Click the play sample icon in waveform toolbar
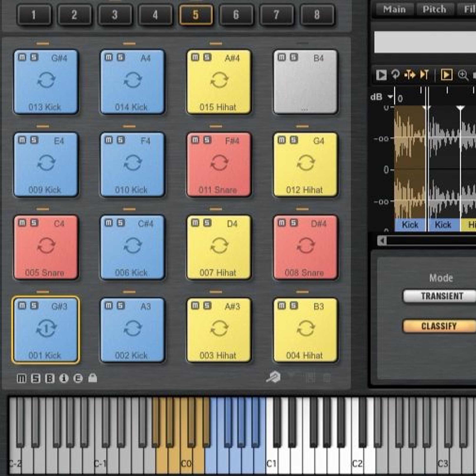The height and width of the screenshot is (476, 476). 381,75
